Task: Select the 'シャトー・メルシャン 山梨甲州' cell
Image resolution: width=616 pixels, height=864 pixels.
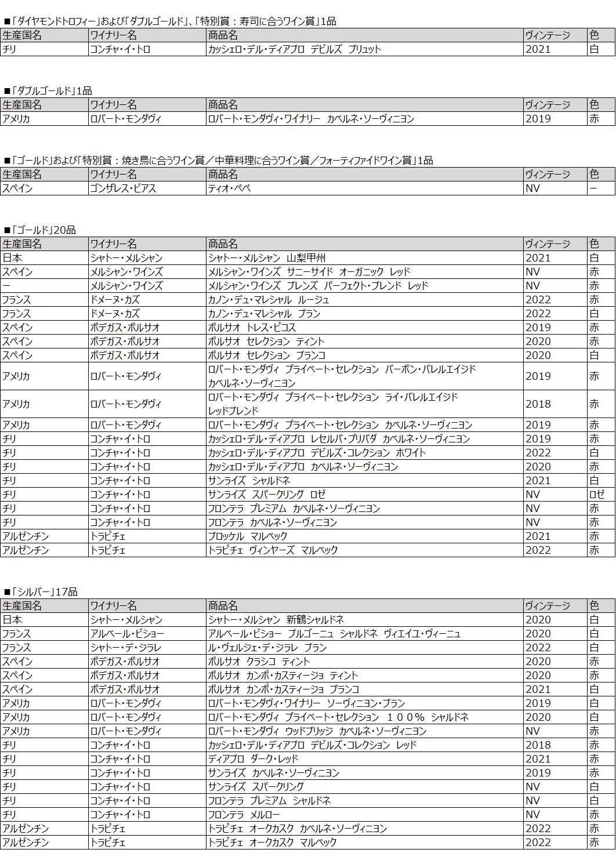Action: [x=364, y=258]
